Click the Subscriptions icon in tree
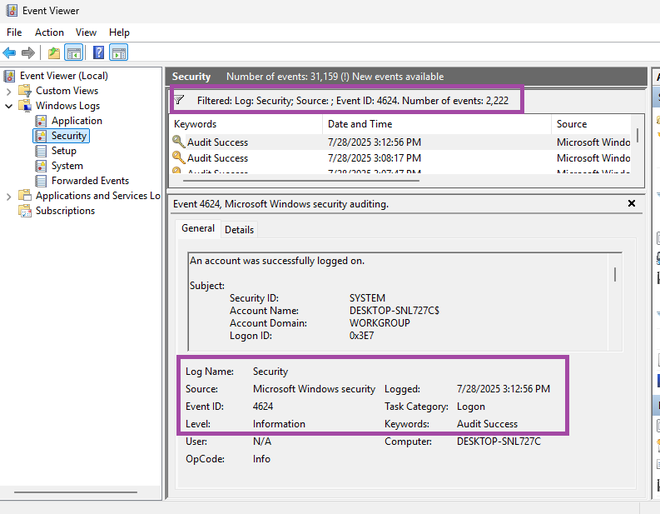 25,211
